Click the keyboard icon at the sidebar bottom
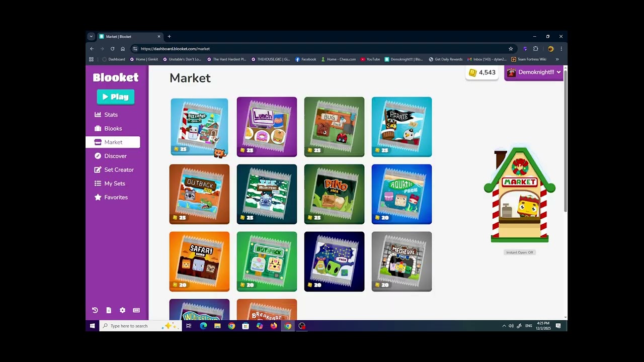The height and width of the screenshot is (362, 644). (x=136, y=310)
